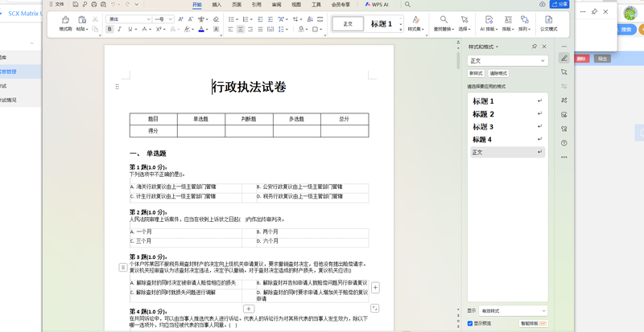
Task: Toggle Underline formatting button
Action: 130,29
